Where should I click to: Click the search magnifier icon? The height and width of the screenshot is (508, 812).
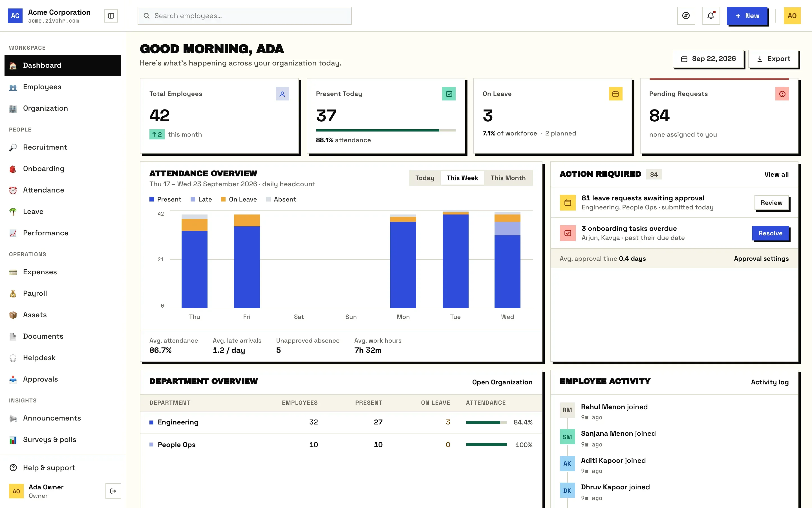[x=147, y=16]
